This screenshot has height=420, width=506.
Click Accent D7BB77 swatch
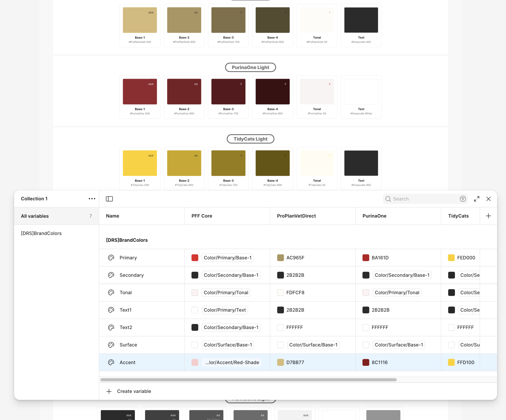click(280, 362)
